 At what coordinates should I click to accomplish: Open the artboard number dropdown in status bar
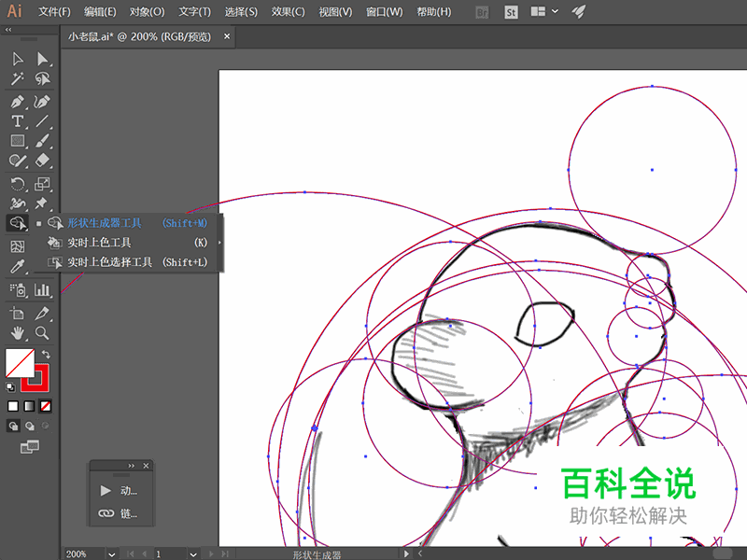[x=193, y=553]
